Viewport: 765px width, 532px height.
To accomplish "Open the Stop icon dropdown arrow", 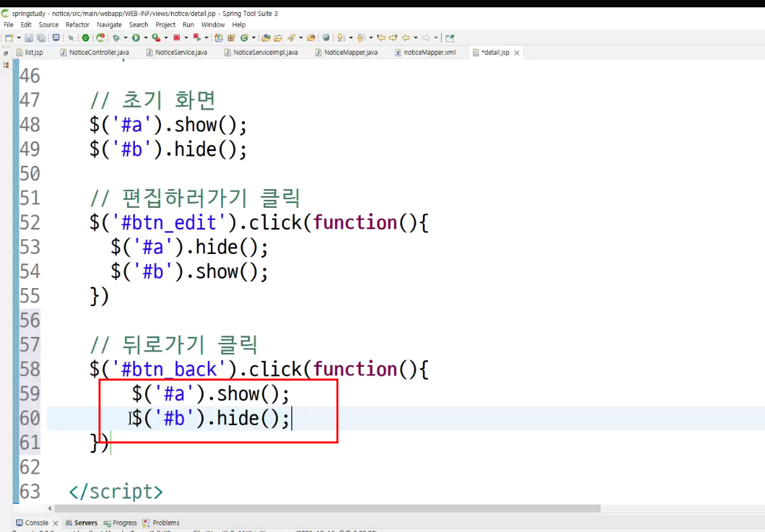I will pos(186,37).
